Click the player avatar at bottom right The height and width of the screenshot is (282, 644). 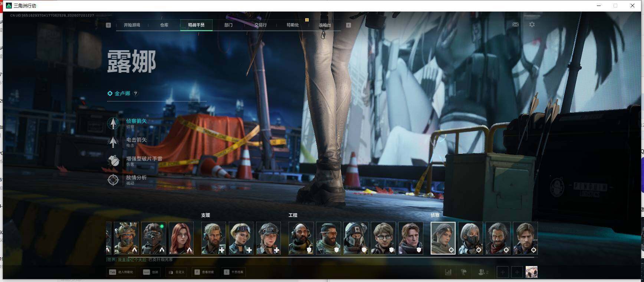532,272
